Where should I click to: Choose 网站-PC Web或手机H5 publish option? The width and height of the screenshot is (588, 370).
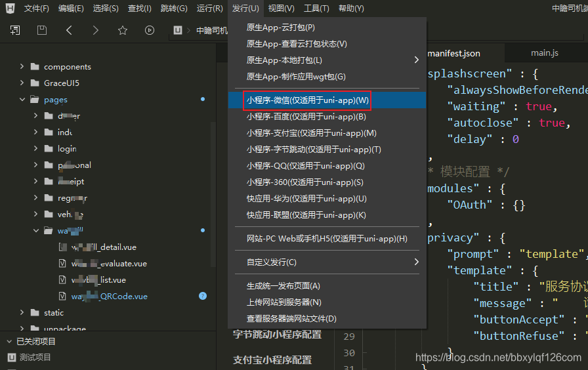tap(327, 238)
